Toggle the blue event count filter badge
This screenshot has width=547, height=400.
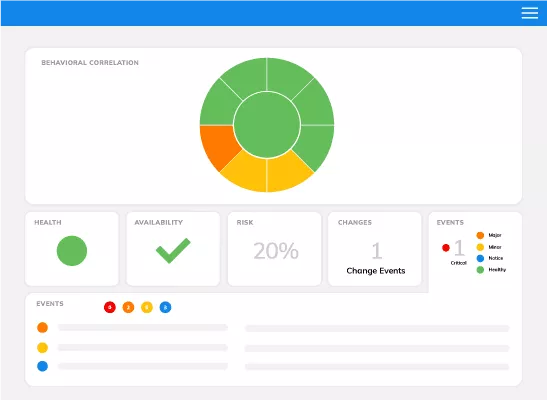click(165, 307)
